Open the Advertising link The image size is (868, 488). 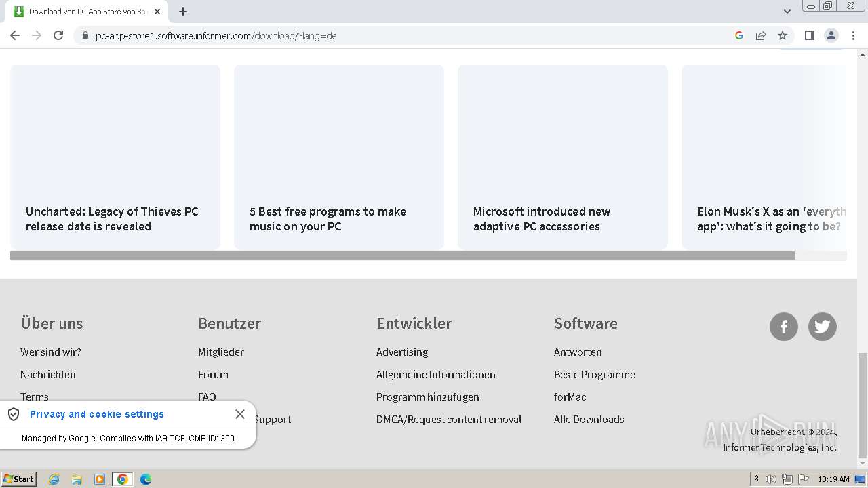point(402,352)
